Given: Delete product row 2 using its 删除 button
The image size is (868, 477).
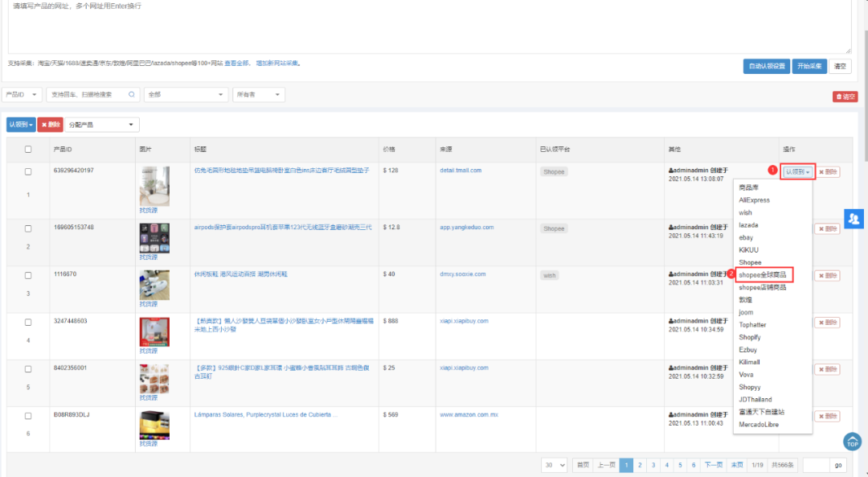Looking at the screenshot, I should (x=828, y=228).
